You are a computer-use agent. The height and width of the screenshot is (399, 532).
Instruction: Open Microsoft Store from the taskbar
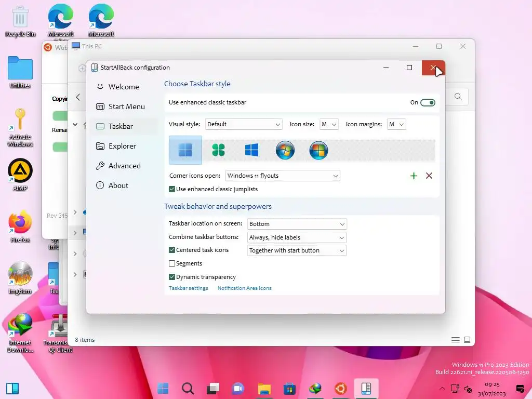pos(289,388)
